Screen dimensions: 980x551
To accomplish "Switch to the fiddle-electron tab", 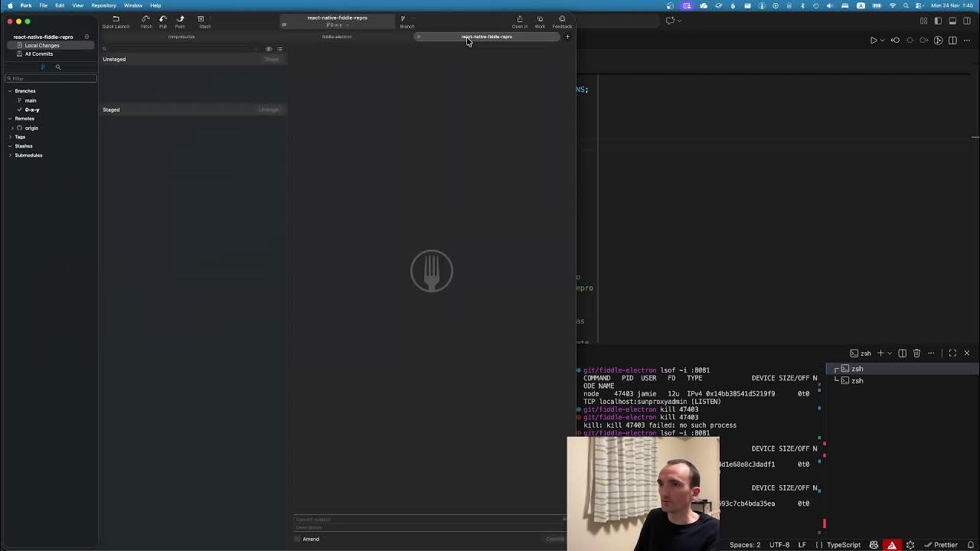I will tap(337, 36).
